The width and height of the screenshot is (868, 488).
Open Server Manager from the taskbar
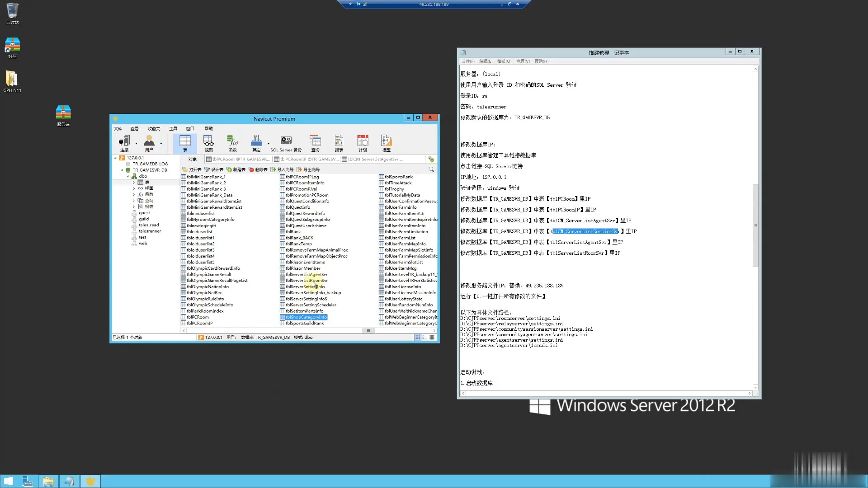coord(28,481)
